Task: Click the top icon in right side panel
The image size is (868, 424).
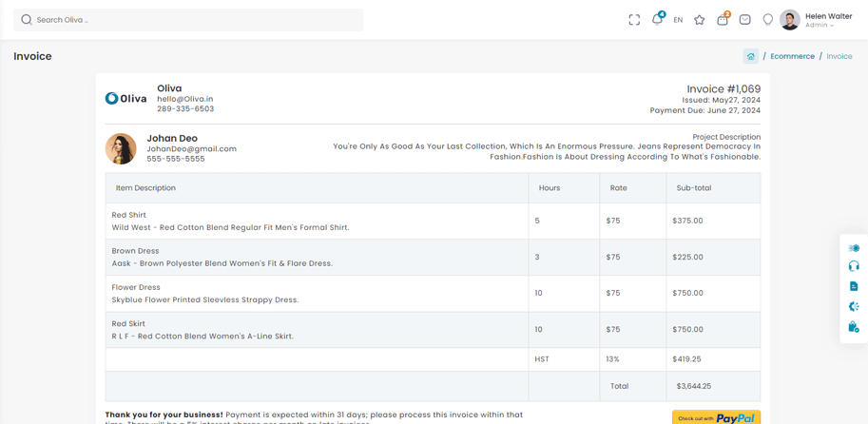Action: pyautogui.click(x=854, y=247)
